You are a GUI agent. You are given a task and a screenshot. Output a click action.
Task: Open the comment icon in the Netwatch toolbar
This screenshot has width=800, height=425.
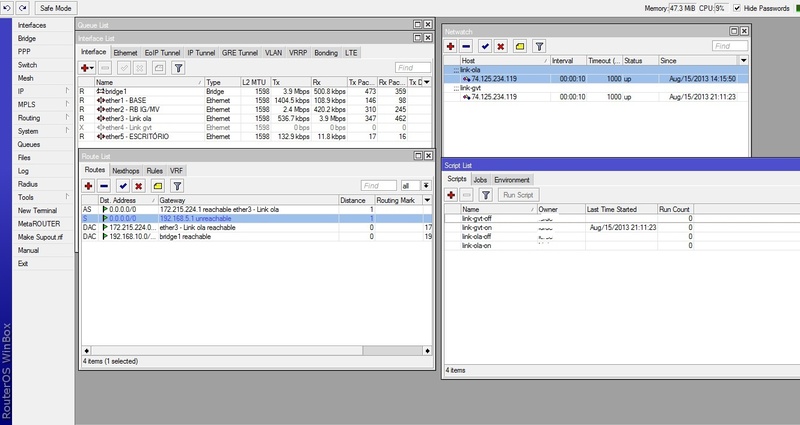[520, 45]
